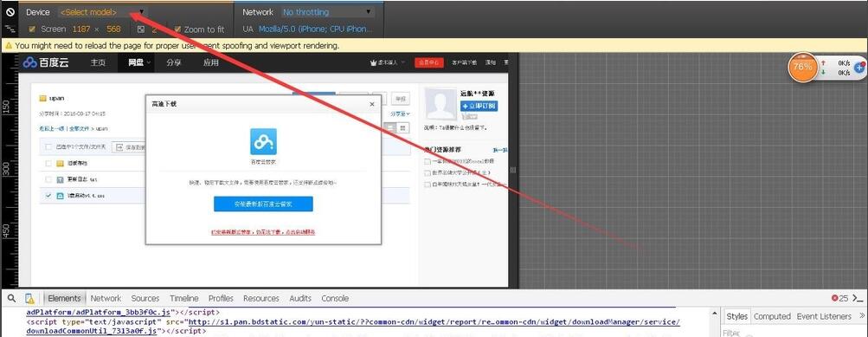Click the 保存到 save button
This screenshot has width=868, height=337.
coord(129,147)
